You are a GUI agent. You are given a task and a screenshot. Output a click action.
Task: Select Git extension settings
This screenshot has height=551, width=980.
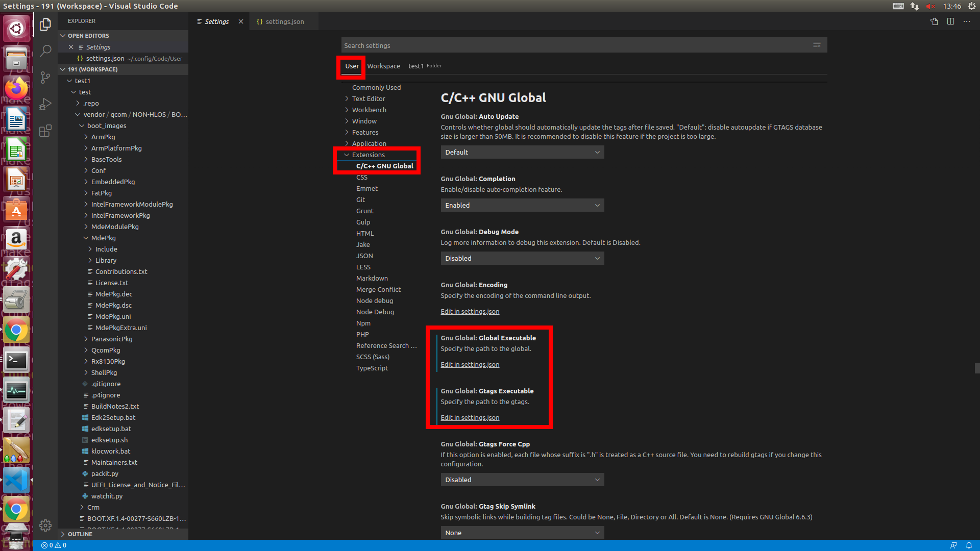tap(360, 199)
